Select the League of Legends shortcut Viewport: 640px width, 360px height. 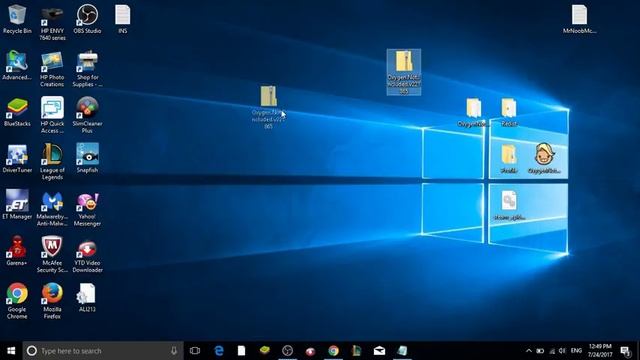pyautogui.click(x=52, y=162)
